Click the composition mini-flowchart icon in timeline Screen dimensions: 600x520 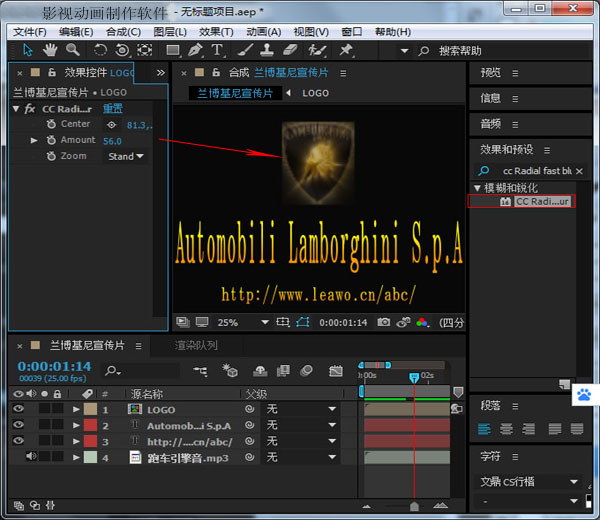pos(201,371)
